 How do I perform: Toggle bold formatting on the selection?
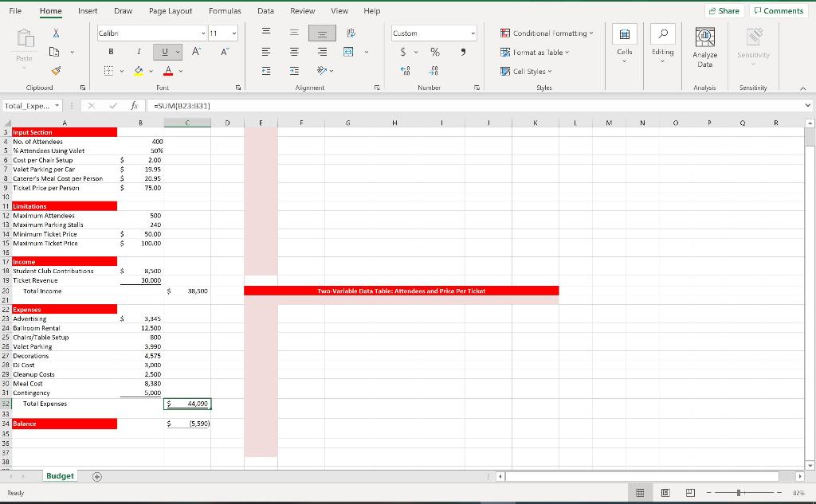pyautogui.click(x=109, y=51)
